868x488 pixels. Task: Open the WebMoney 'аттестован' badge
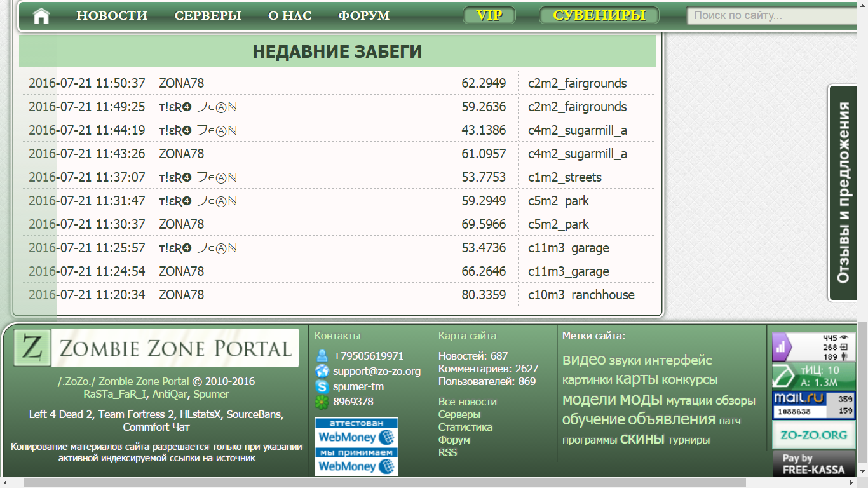click(x=356, y=432)
